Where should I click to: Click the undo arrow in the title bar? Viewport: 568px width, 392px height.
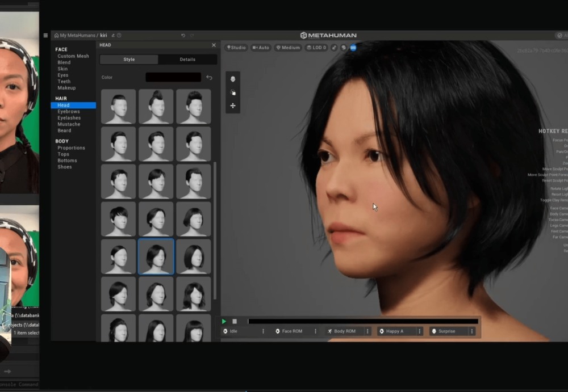click(x=183, y=36)
